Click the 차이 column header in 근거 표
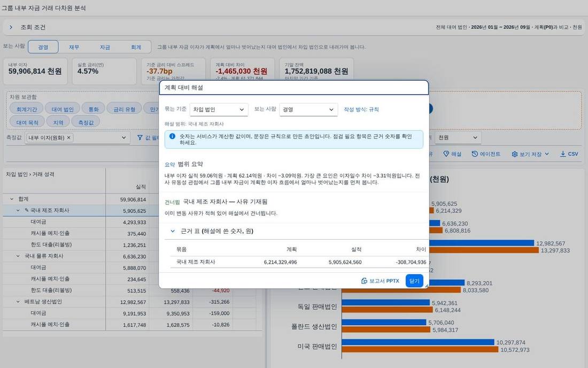The width and height of the screenshot is (588, 368). click(x=421, y=249)
